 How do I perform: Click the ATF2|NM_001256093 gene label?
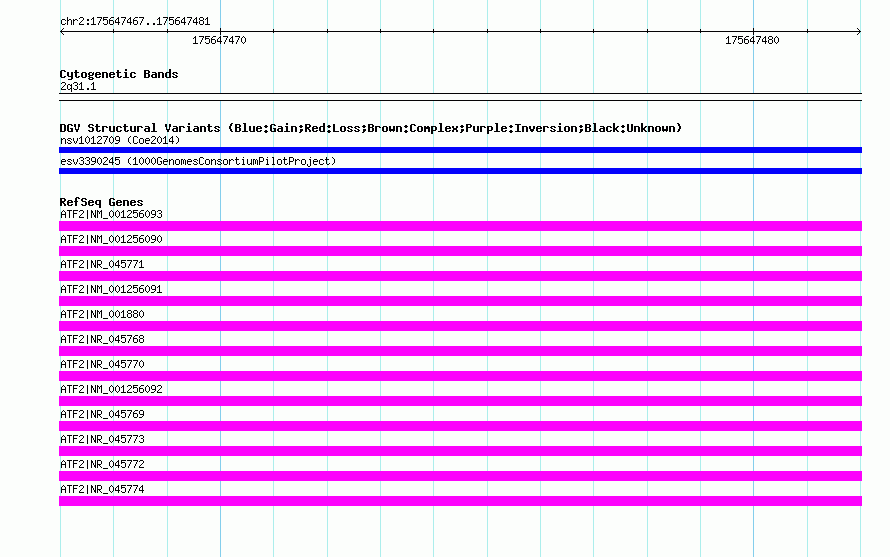[x=111, y=214]
